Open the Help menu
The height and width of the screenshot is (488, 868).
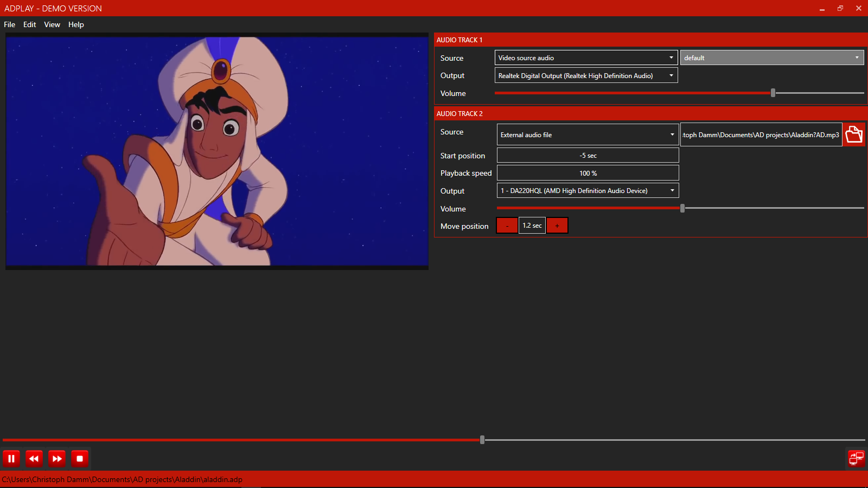pos(76,24)
